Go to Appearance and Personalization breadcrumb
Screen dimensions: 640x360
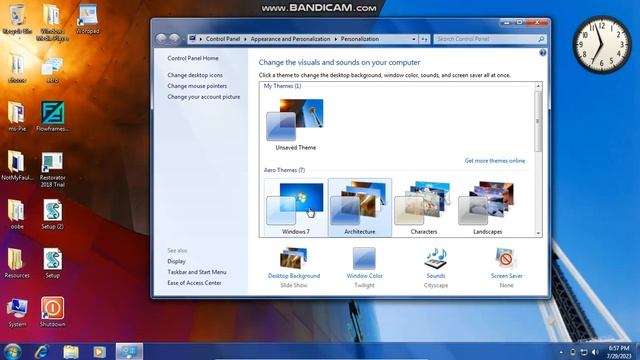(x=290, y=39)
